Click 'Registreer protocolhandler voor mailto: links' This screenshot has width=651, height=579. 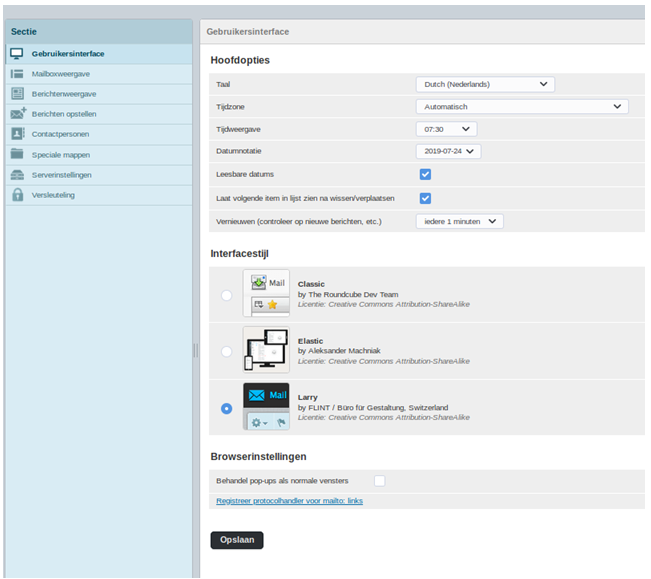289,500
